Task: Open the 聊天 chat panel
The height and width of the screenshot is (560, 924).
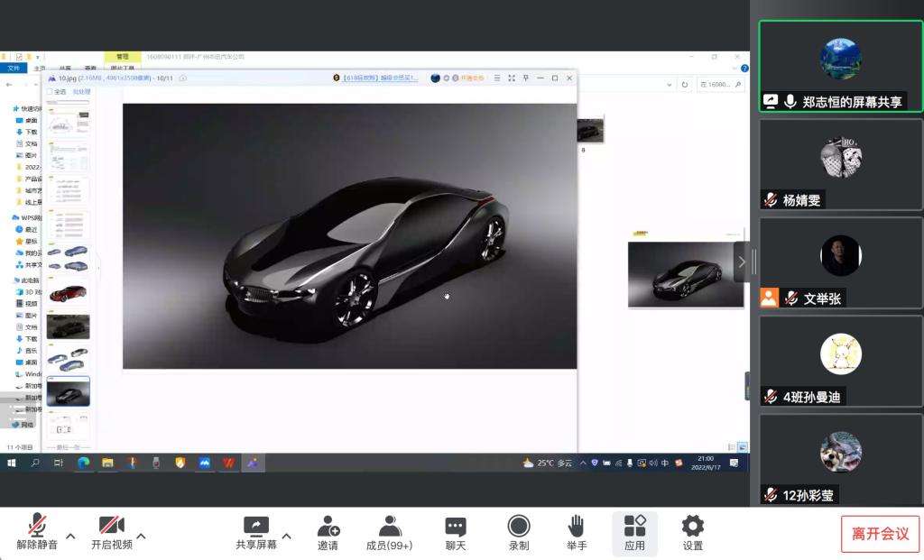Action: point(456,532)
